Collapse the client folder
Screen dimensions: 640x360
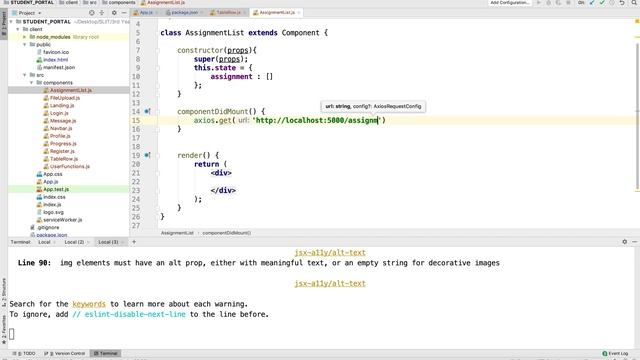[18, 29]
